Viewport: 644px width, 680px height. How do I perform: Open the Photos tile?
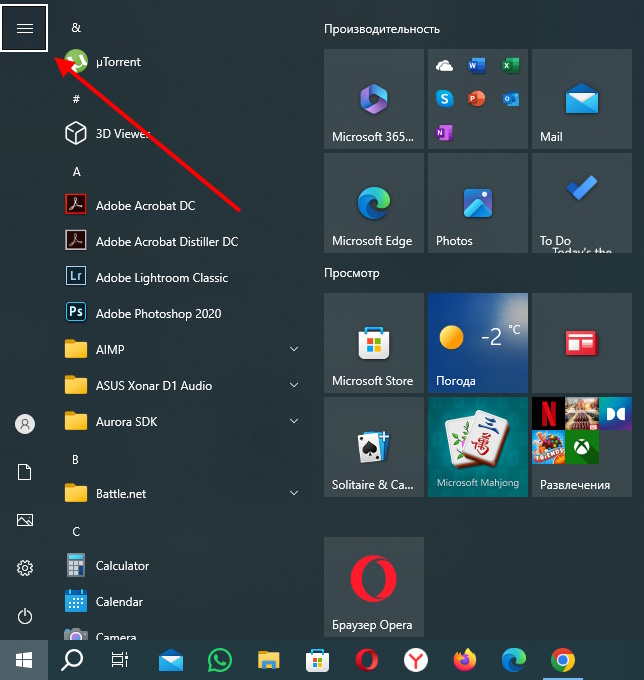[477, 203]
